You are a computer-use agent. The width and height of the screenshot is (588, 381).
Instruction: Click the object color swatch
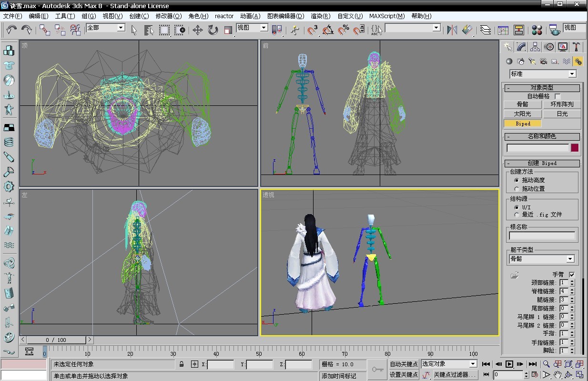tap(575, 148)
